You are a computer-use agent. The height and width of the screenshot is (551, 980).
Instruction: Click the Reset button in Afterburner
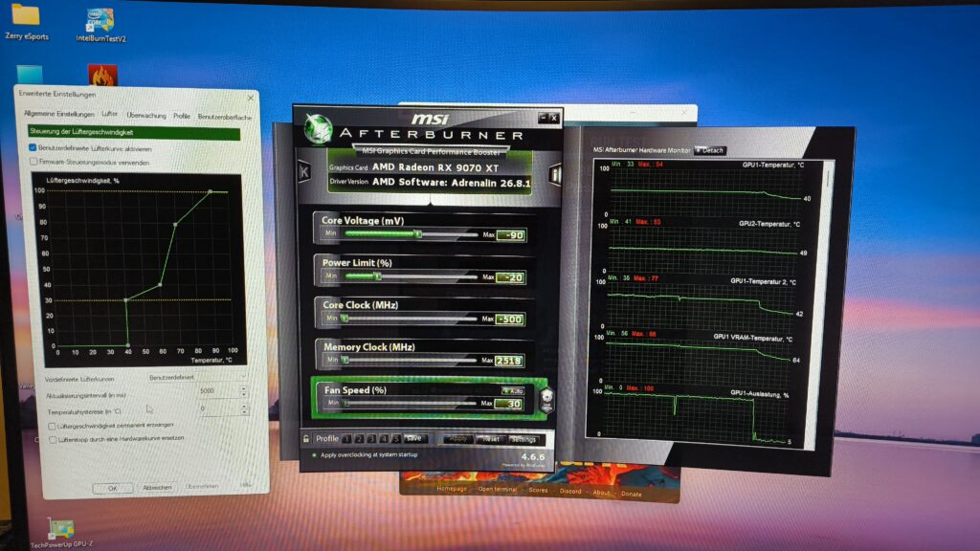(x=491, y=440)
